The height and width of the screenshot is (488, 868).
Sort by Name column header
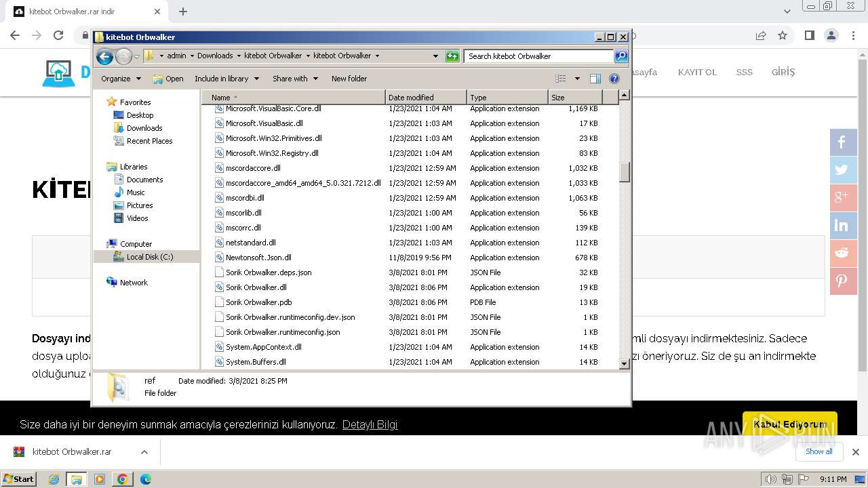click(293, 98)
